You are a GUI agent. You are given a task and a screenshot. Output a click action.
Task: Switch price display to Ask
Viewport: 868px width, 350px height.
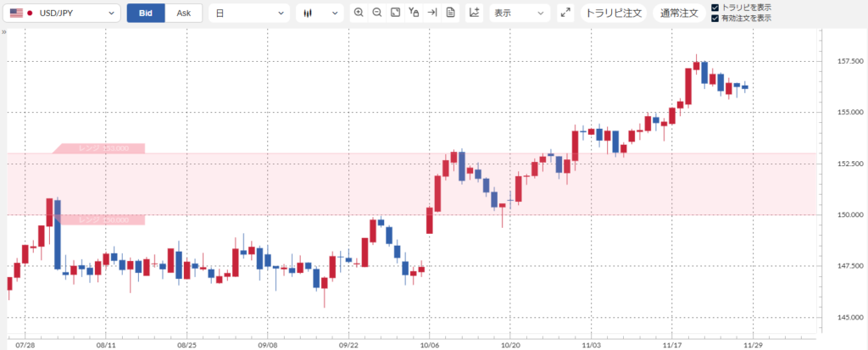(184, 13)
